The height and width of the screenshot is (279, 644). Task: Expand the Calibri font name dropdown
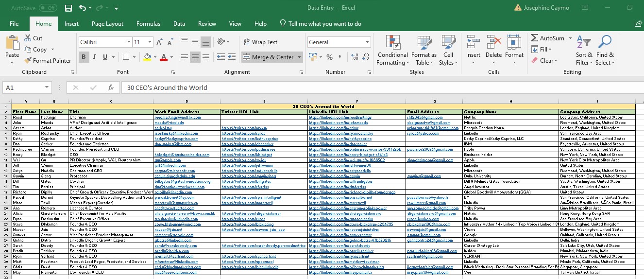[129, 42]
